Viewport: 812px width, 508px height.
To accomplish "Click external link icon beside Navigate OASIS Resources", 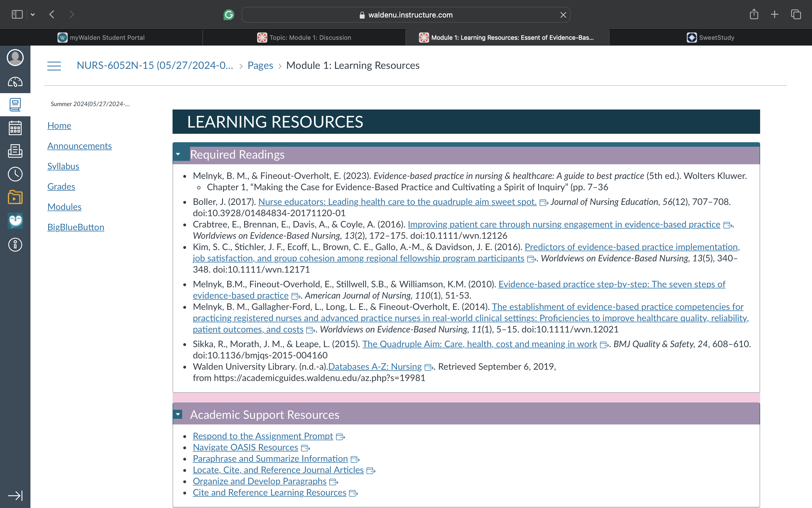I will [305, 448].
